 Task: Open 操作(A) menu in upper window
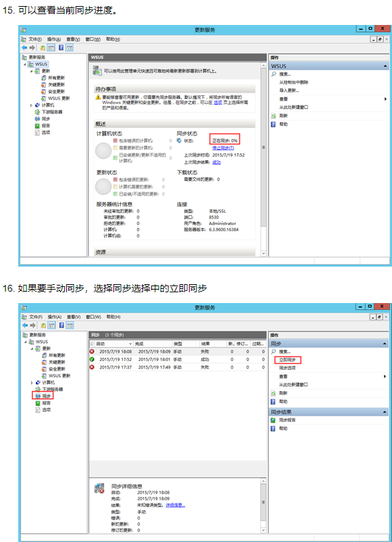click(54, 39)
